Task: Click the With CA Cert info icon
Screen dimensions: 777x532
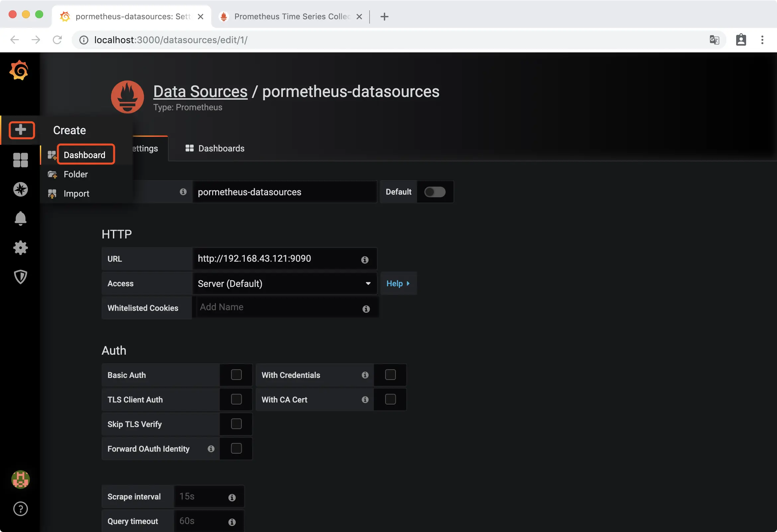Action: coord(365,399)
